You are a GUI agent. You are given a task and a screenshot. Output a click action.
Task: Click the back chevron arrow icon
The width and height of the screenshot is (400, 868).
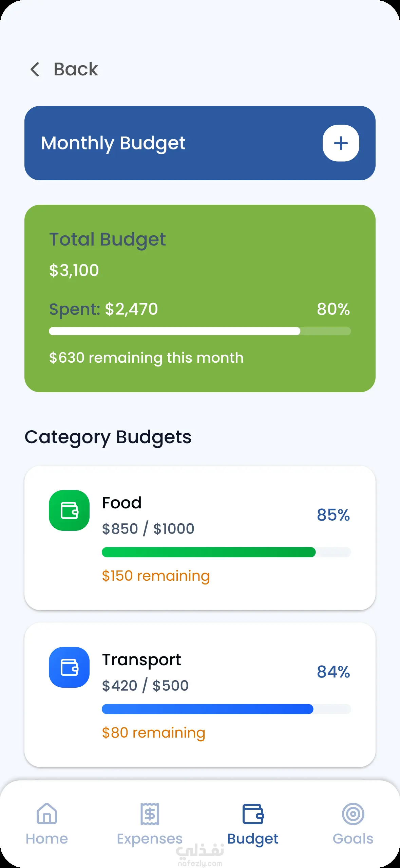[x=35, y=69]
